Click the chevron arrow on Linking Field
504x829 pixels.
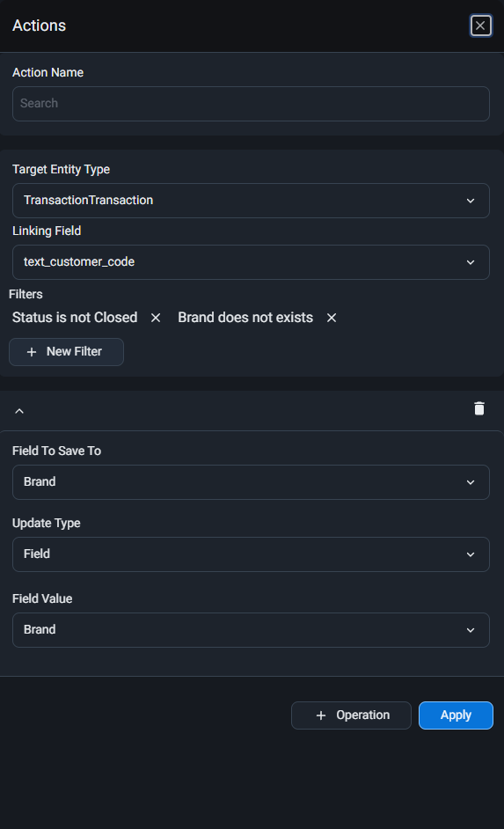[x=471, y=262]
